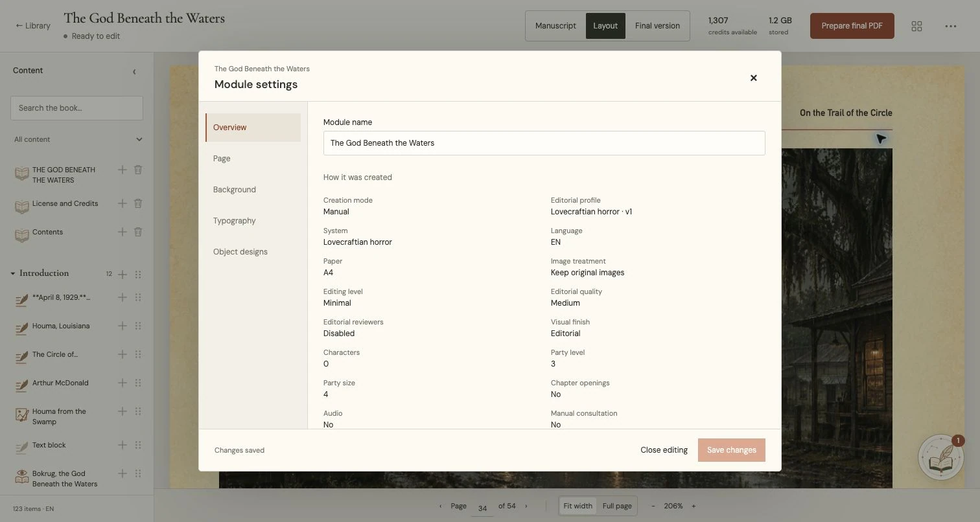980x522 pixels.
Task: Go back to Library
Action: click(x=33, y=26)
